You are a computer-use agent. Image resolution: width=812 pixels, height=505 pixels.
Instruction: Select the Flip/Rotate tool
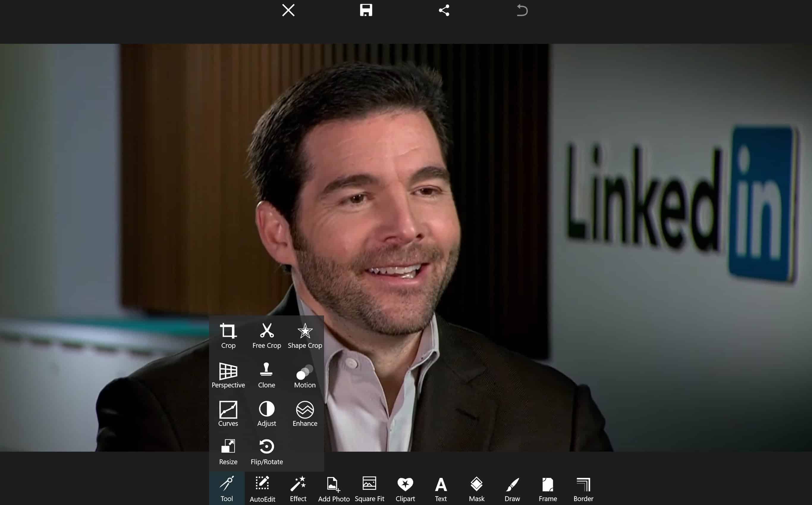tap(266, 452)
